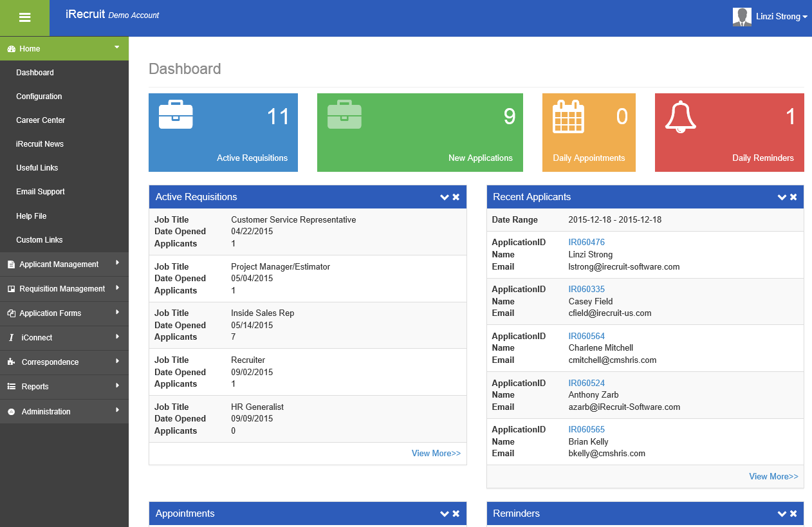Expand the Applicant Management menu
The image size is (812, 527).
59,264
